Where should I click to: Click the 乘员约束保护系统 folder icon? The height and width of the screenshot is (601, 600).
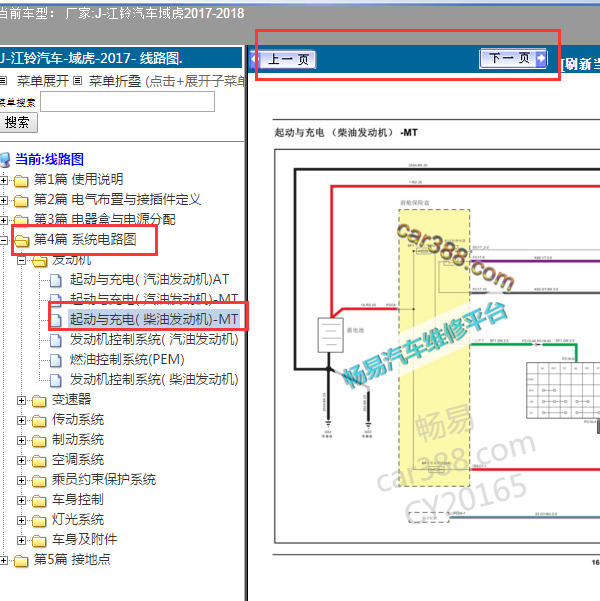pos(39,480)
